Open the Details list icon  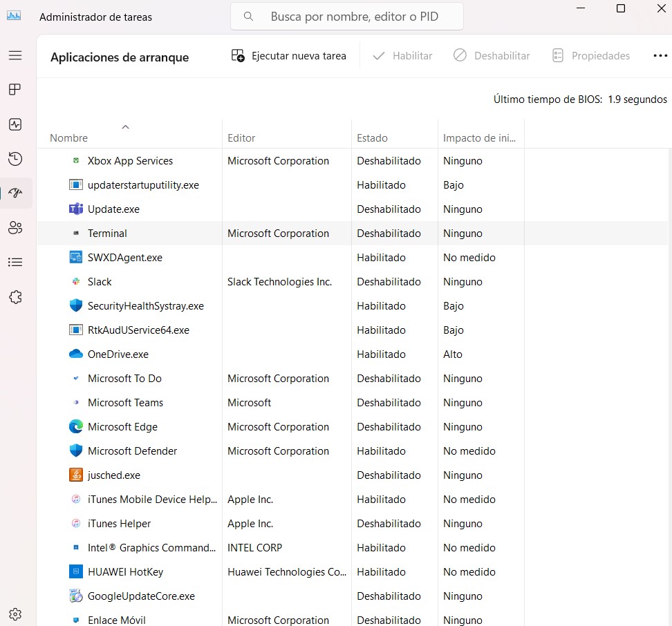click(x=15, y=263)
